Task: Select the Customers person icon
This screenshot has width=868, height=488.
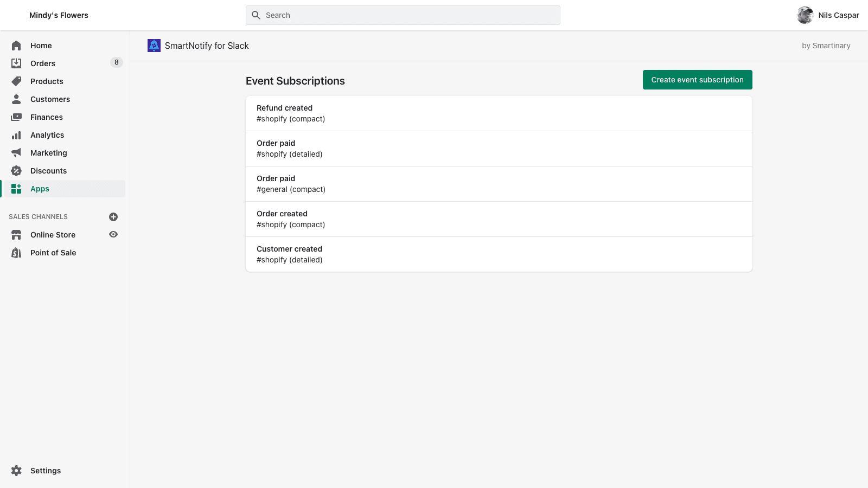Action: [x=16, y=99]
